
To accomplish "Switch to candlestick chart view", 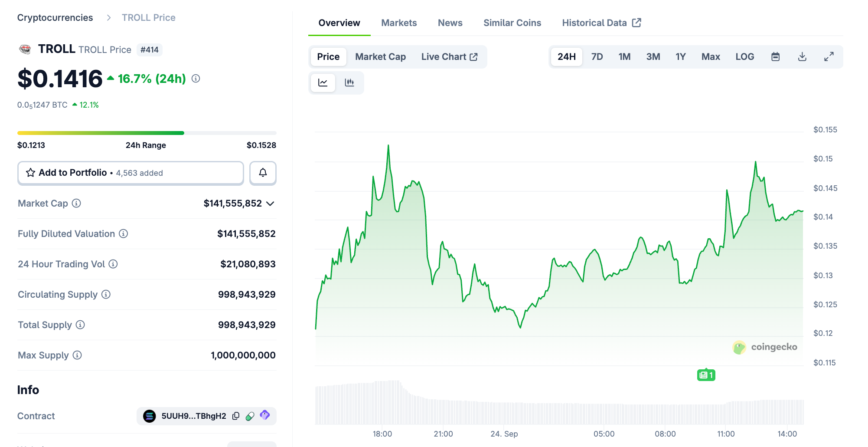I will [x=349, y=82].
